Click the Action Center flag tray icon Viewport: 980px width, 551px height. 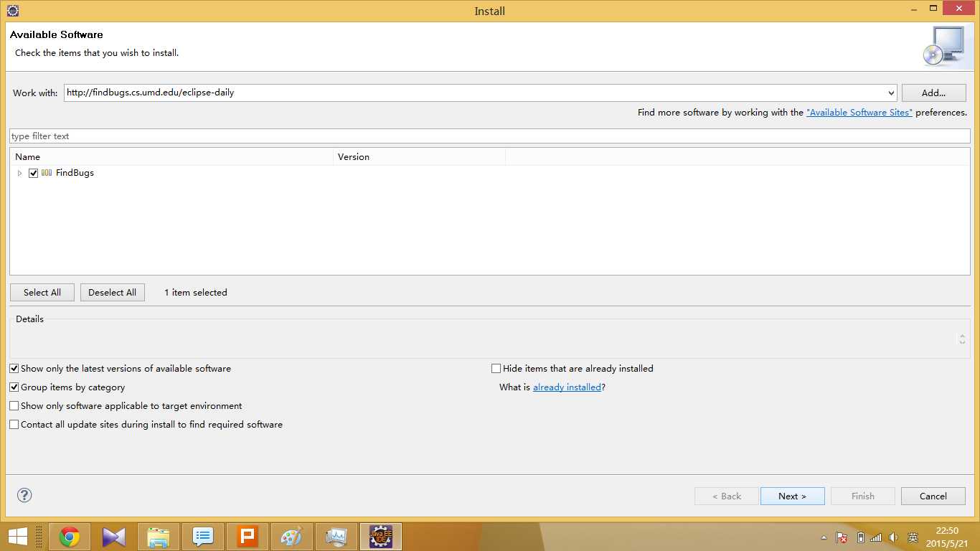(x=842, y=537)
